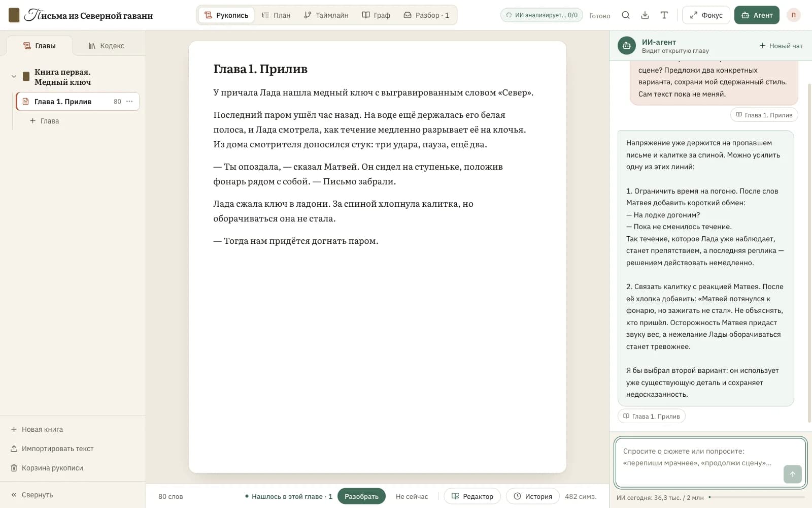Click the ИИ-агент robot icon in panel header
The image size is (812, 508).
627,46
